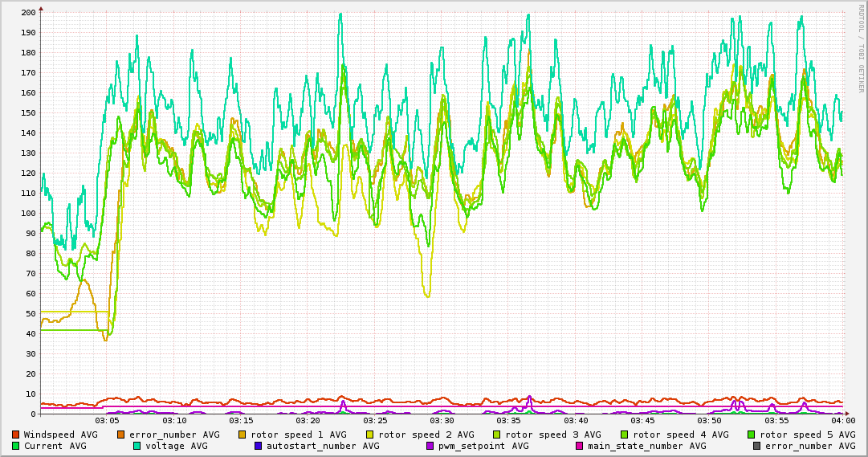Click the 03:45 time axis label
The width and height of the screenshot is (868, 457).
click(642, 421)
